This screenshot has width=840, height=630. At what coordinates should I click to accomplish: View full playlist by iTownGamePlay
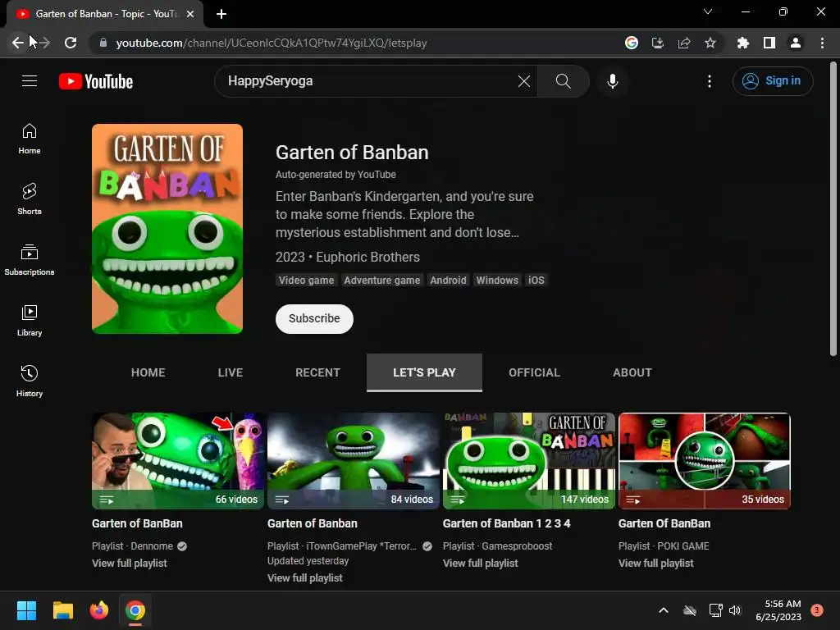tap(305, 578)
